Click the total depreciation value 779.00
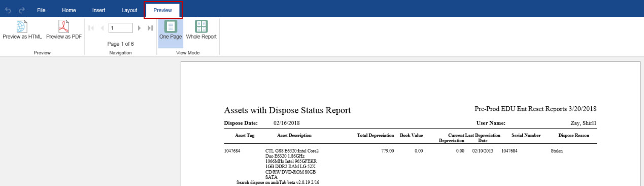644x186 pixels. coord(388,151)
